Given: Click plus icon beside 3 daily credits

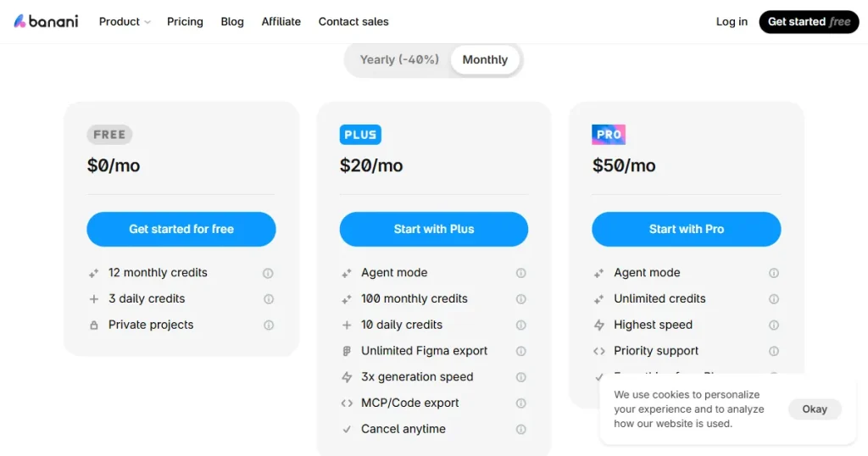Looking at the screenshot, I should (x=93, y=299).
